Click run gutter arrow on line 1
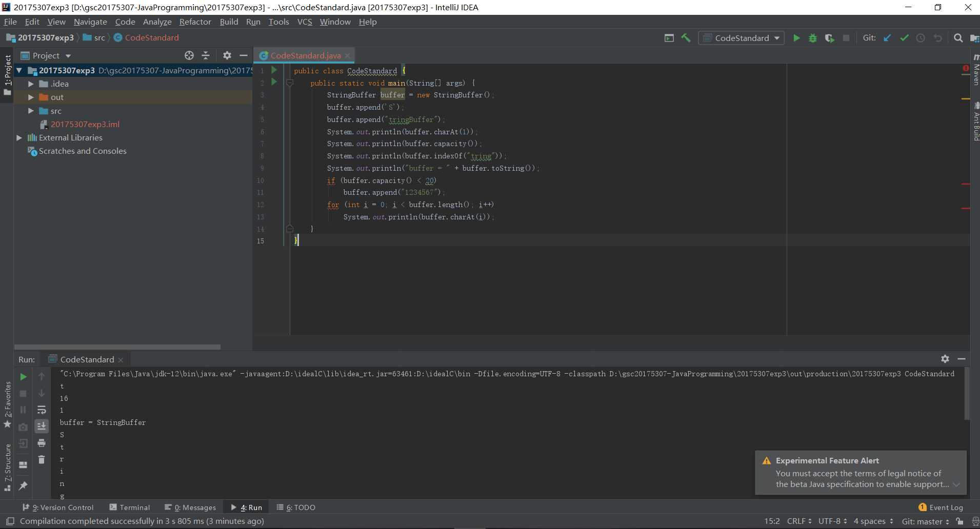980x529 pixels. [274, 70]
